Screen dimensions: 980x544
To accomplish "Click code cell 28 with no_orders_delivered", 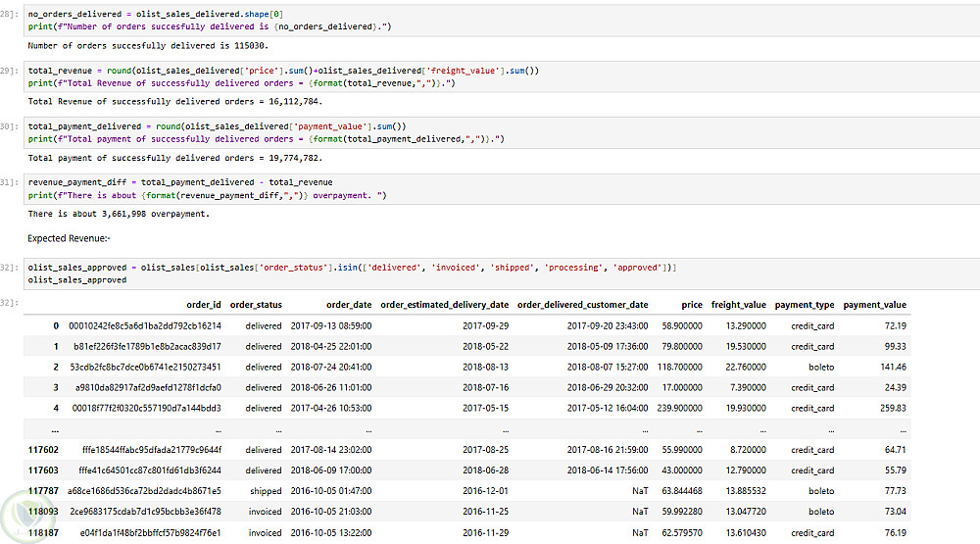I will tap(502, 20).
